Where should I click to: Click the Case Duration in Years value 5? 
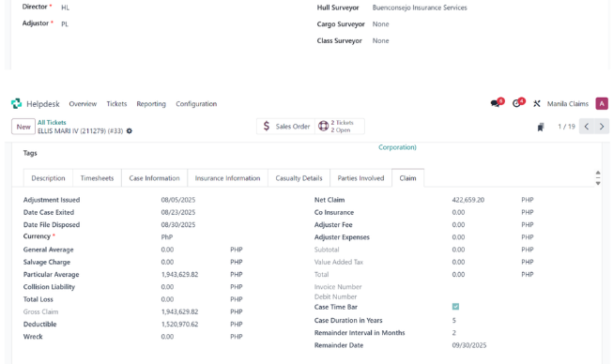[454, 320]
